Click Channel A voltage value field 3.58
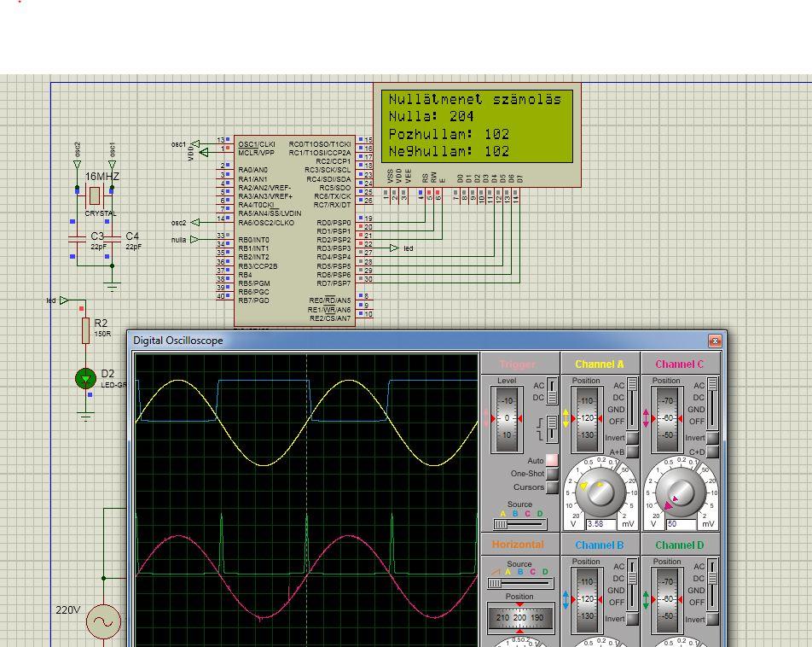Screen dimensions: 812x647 pyautogui.click(x=600, y=524)
